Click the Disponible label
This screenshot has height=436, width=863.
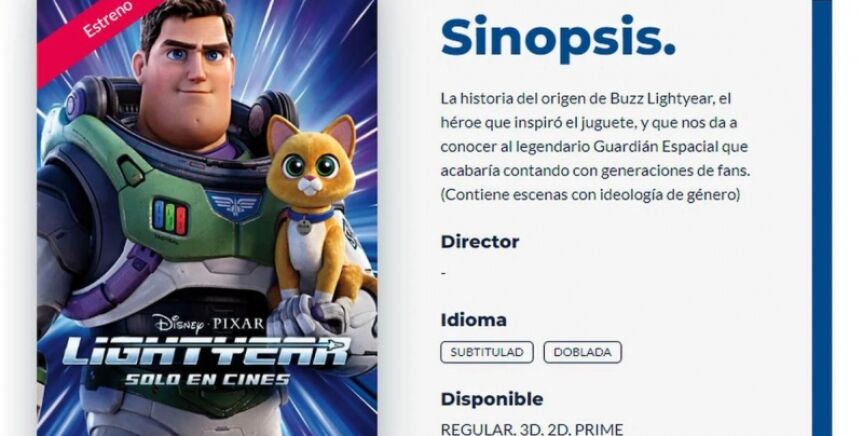point(491,399)
